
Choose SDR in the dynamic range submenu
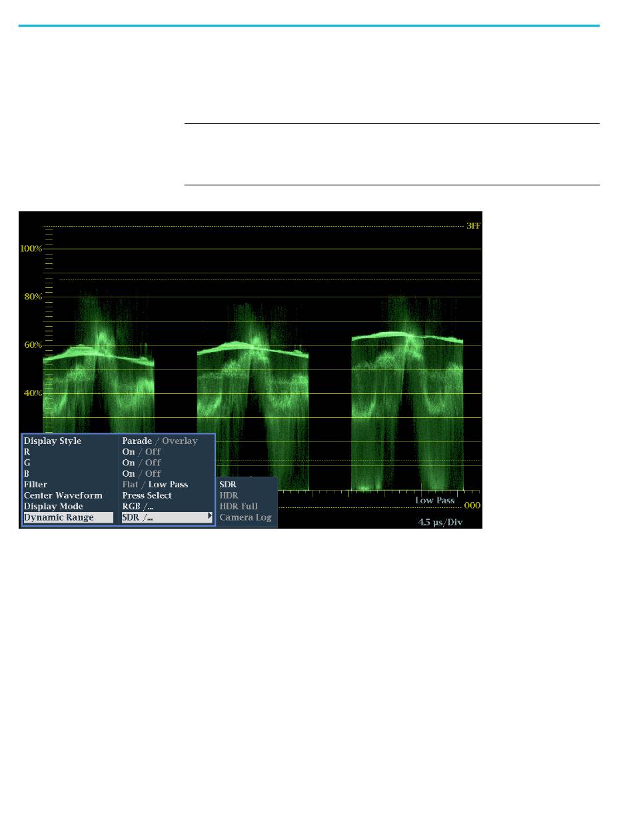(x=228, y=484)
